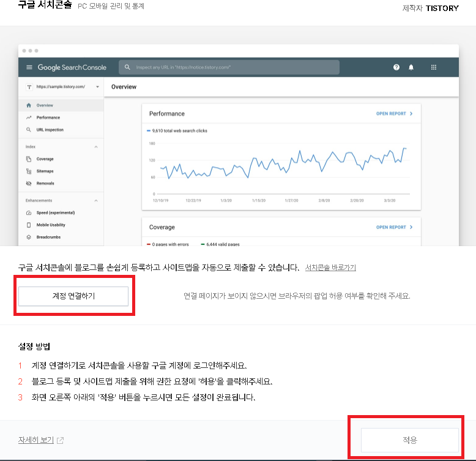The width and height of the screenshot is (476, 461).
Task: Click the Coverage pages icon
Action: pos(29,159)
